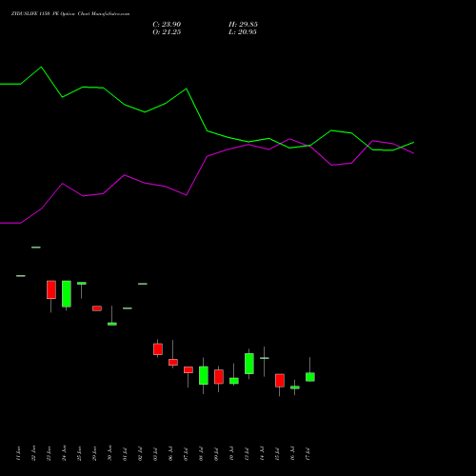Click the "24 Jun" date axis label
The image size is (476, 476).
tap(64, 453)
